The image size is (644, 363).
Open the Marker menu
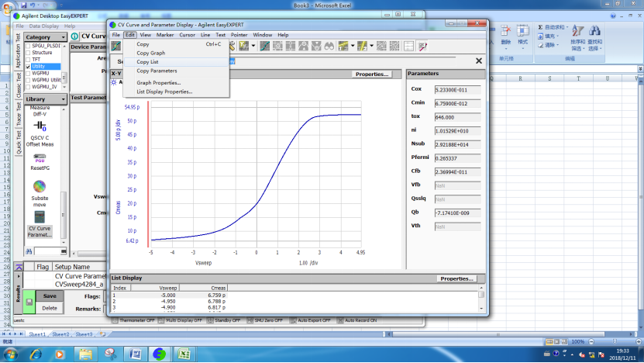[x=165, y=35]
